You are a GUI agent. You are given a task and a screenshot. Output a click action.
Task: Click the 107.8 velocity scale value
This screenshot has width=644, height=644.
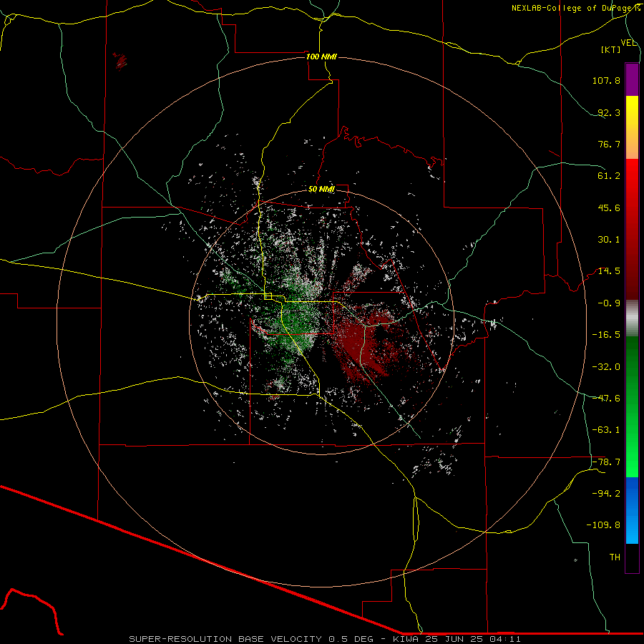pyautogui.click(x=606, y=80)
